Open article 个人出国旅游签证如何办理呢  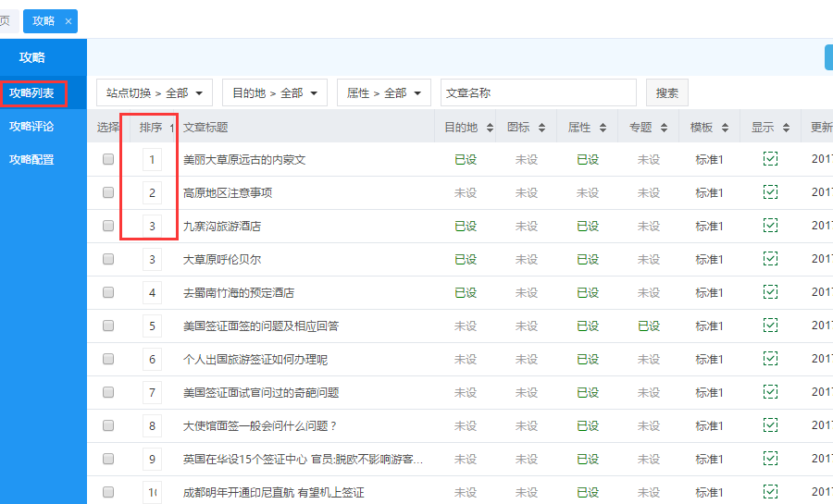255,359
